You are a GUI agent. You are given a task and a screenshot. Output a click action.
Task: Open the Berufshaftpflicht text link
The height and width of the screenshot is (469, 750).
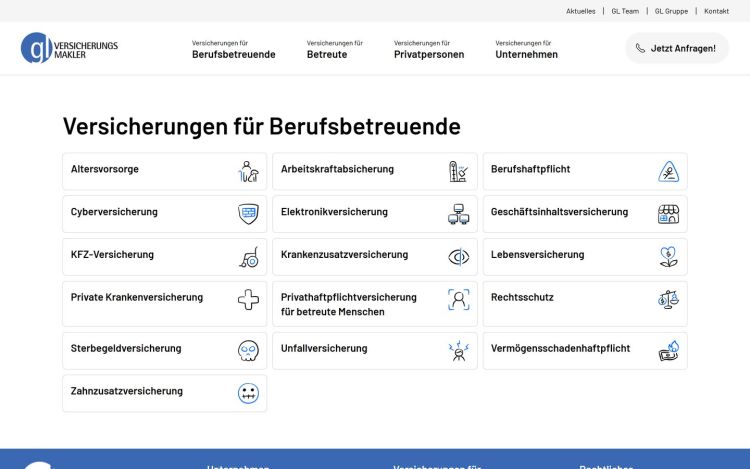tap(530, 169)
